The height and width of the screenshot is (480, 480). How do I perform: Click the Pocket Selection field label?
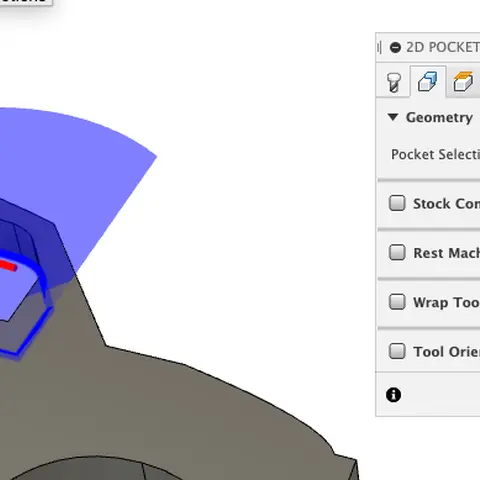pos(435,154)
